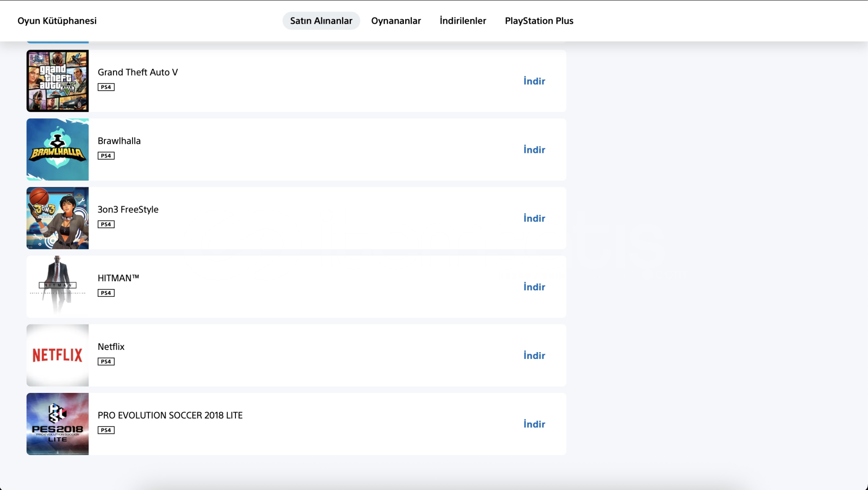
Task: Open the HITMAN cover thumbnail
Action: point(58,287)
